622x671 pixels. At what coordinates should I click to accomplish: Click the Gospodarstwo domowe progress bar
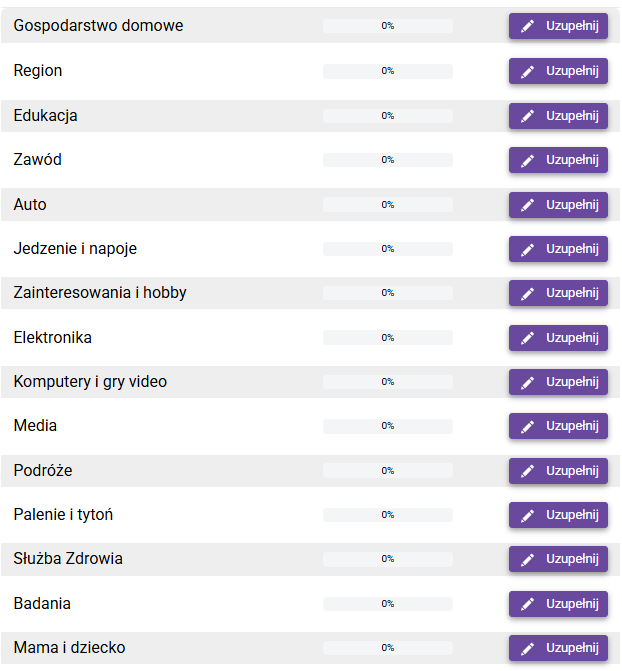[387, 26]
